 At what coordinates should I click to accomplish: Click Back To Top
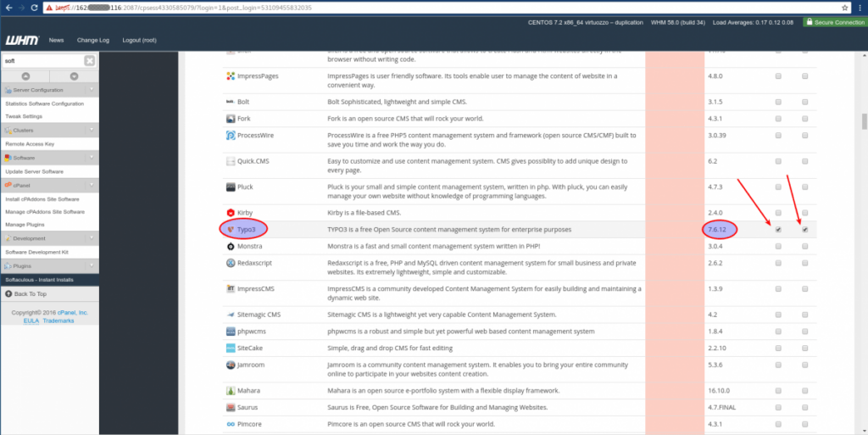[25, 294]
